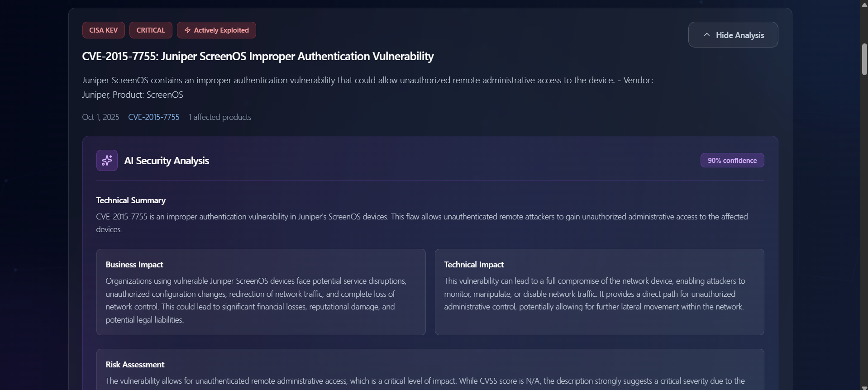Viewport: 868px width, 390px height.
Task: Click the vulnerability description starting 'Juniper ScreenOS contains'
Action: coord(367,87)
